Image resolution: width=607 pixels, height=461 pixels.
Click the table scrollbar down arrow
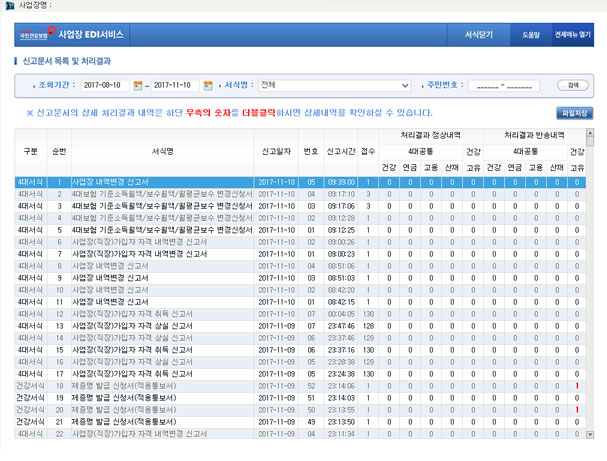click(590, 435)
